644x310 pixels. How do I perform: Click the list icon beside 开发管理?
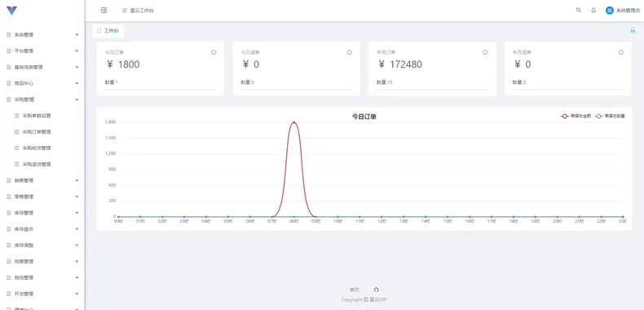[x=9, y=294]
